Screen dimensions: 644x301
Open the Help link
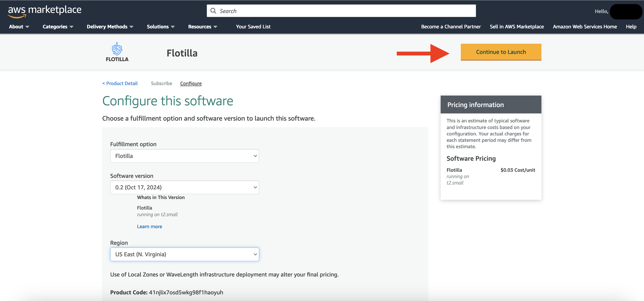pos(631,27)
